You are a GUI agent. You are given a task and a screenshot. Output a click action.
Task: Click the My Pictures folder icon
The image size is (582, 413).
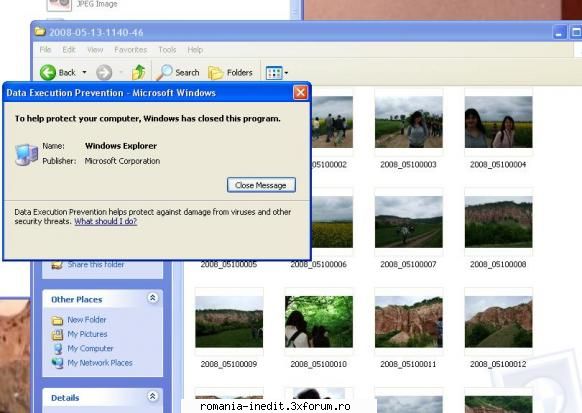click(58, 334)
